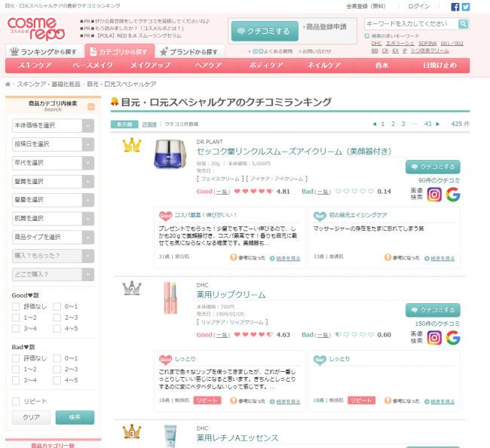Check Bad 評価なし checkbox
The image size is (490, 448).
[x=16, y=358]
